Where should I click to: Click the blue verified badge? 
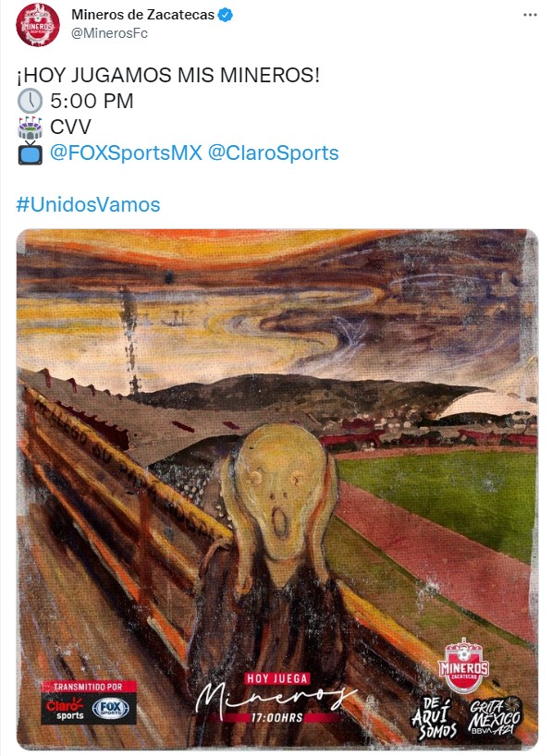tap(226, 15)
